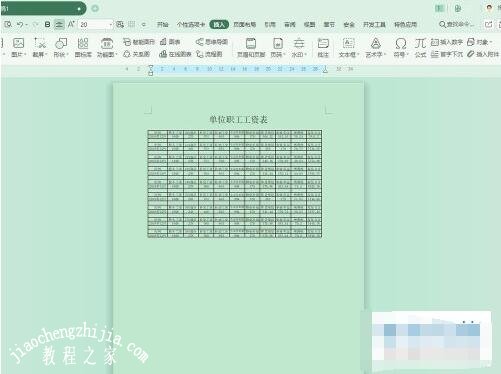This screenshot has width=501, height=374.
Task: Insert a 流程图 flowchart
Action: pyautogui.click(x=209, y=54)
